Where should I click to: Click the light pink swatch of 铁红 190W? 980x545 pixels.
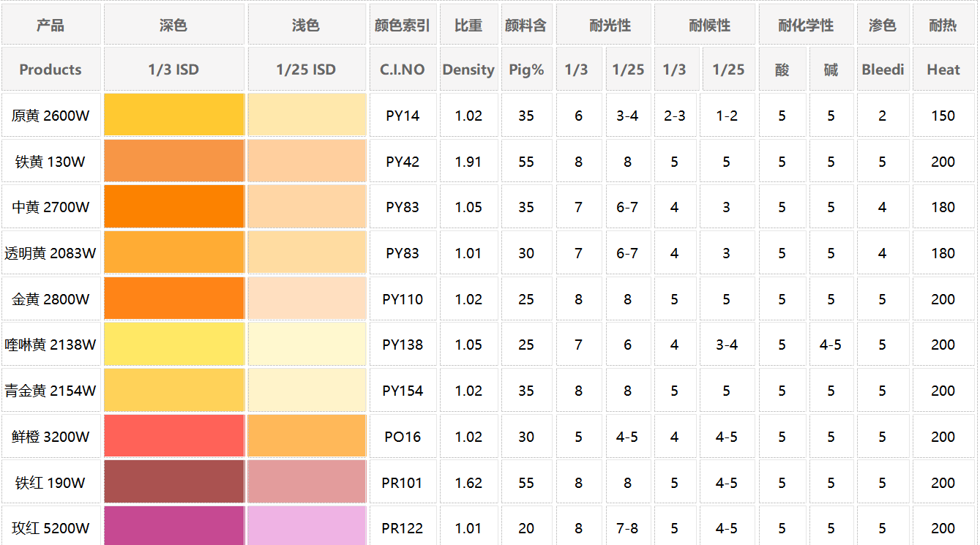click(x=307, y=482)
